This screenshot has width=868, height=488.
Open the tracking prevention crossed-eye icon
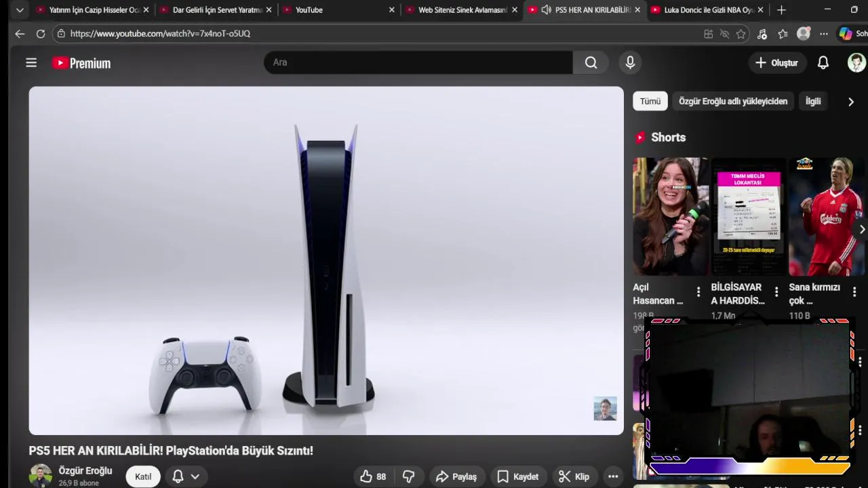pos(724,34)
